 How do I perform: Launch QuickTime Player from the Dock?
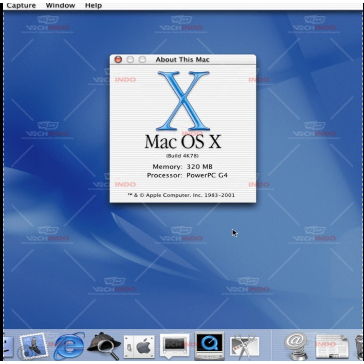[x=209, y=346]
